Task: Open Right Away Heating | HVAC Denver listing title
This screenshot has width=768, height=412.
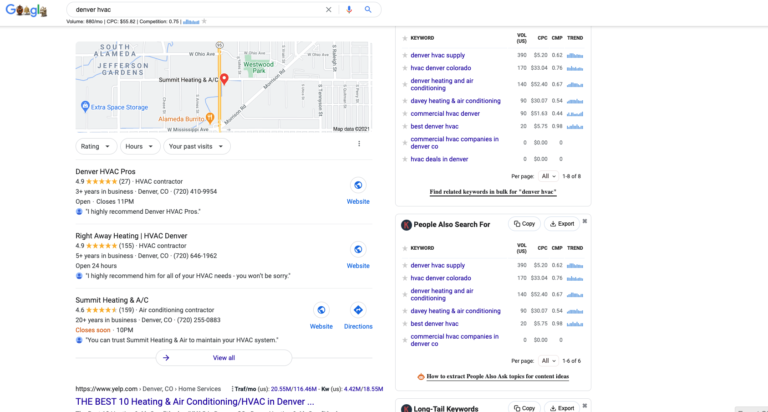Action: pos(131,236)
